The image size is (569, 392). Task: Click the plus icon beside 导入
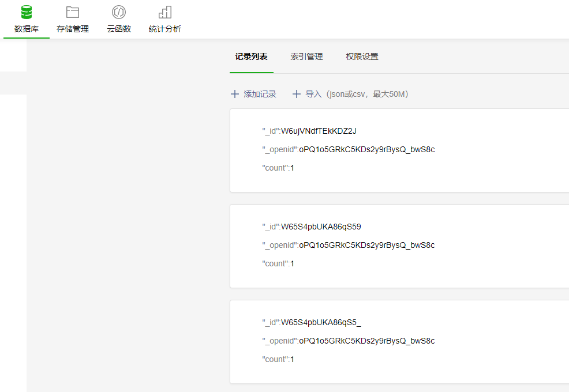pos(297,94)
